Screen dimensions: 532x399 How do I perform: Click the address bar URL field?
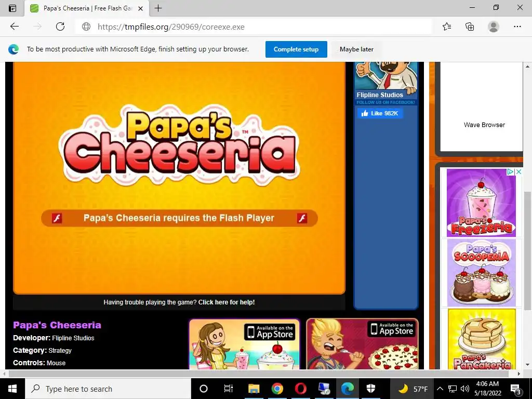point(253,27)
